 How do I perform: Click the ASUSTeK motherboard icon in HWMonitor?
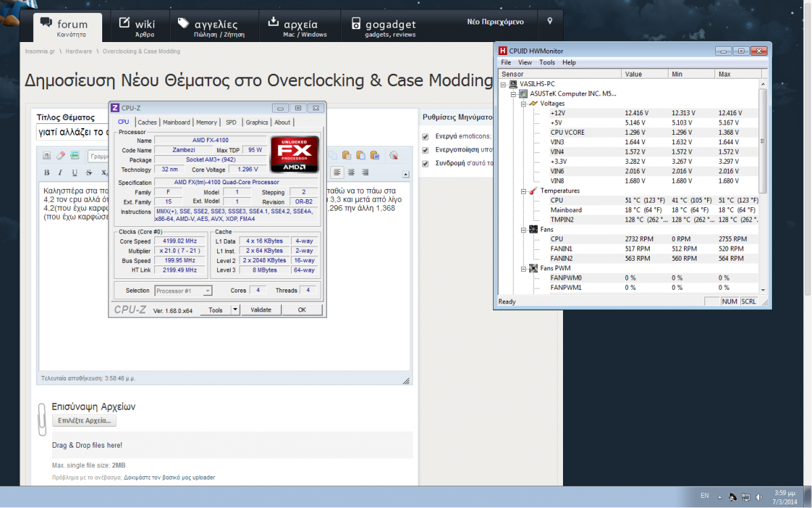coord(524,93)
